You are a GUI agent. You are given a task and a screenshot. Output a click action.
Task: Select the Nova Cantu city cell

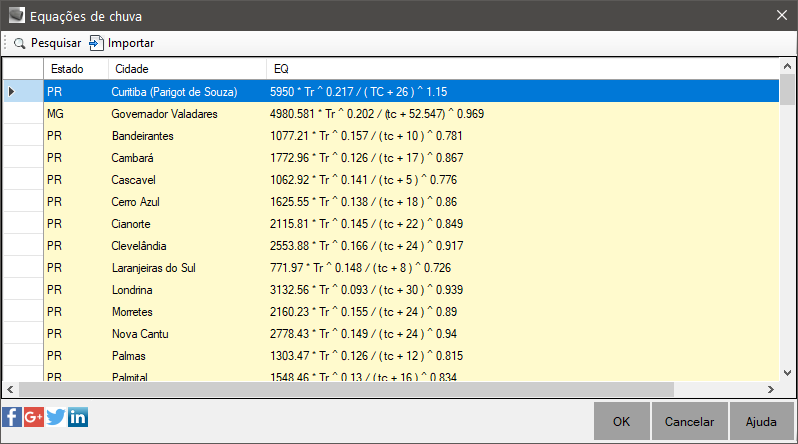click(x=187, y=334)
